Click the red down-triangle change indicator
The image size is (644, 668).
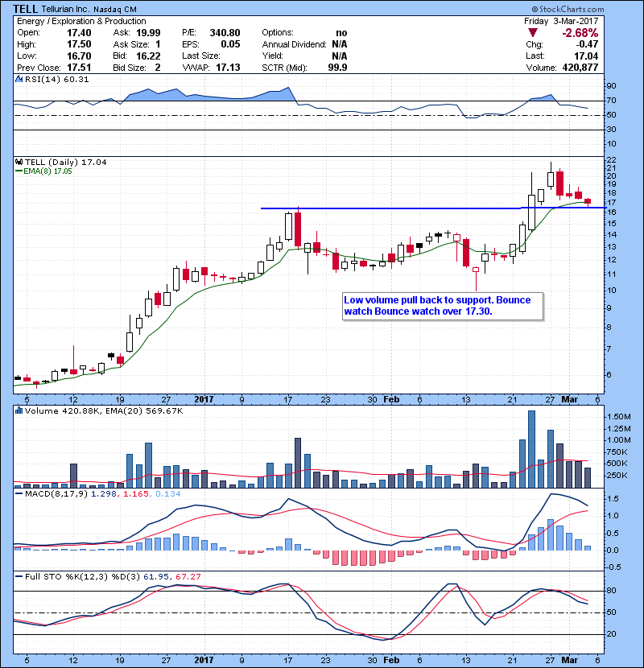tap(532, 33)
